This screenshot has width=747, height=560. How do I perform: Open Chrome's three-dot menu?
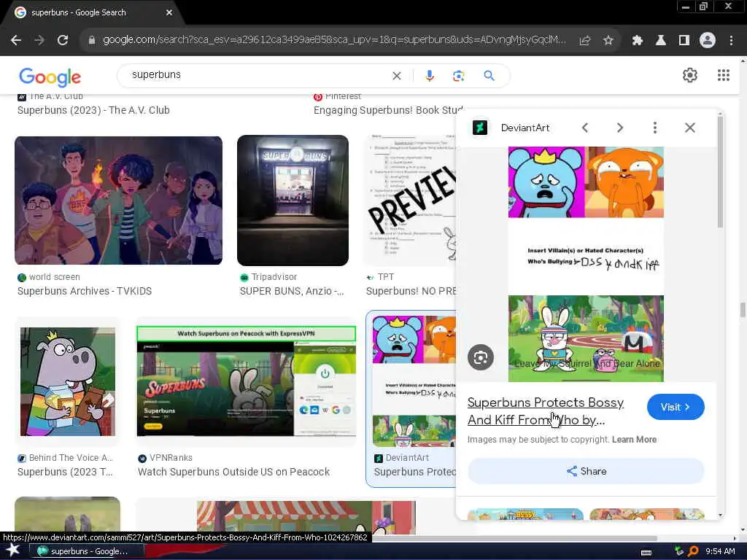(x=731, y=41)
